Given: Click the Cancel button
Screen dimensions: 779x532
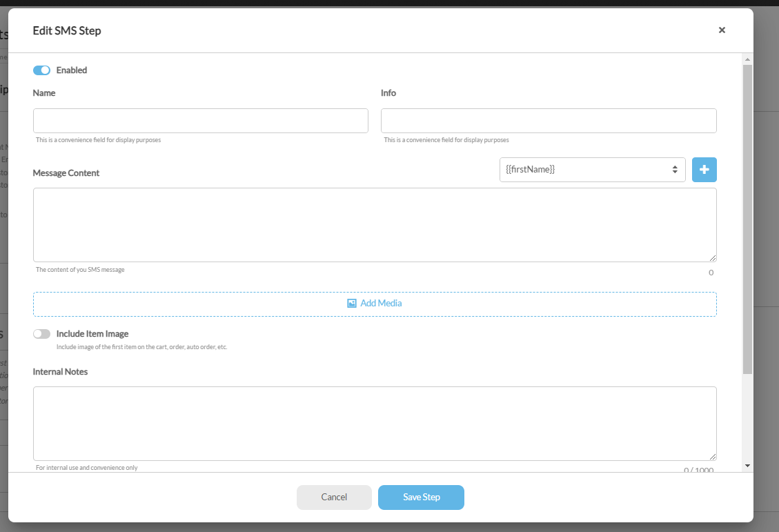Looking at the screenshot, I should 334,497.
